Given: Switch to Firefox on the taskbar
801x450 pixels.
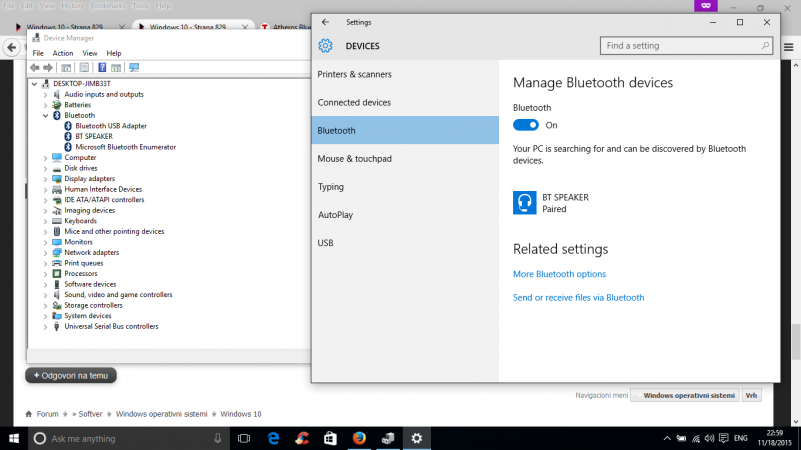Looking at the screenshot, I should pos(359,438).
